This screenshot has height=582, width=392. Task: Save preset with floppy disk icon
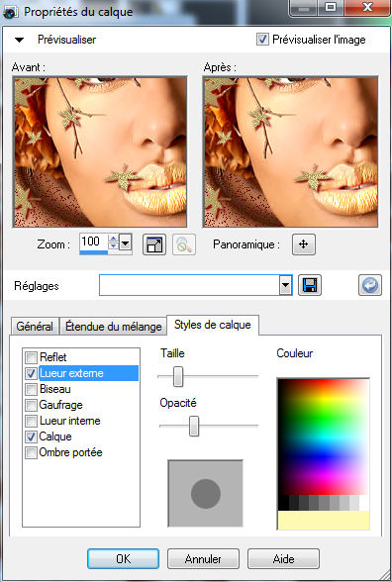pyautogui.click(x=310, y=285)
